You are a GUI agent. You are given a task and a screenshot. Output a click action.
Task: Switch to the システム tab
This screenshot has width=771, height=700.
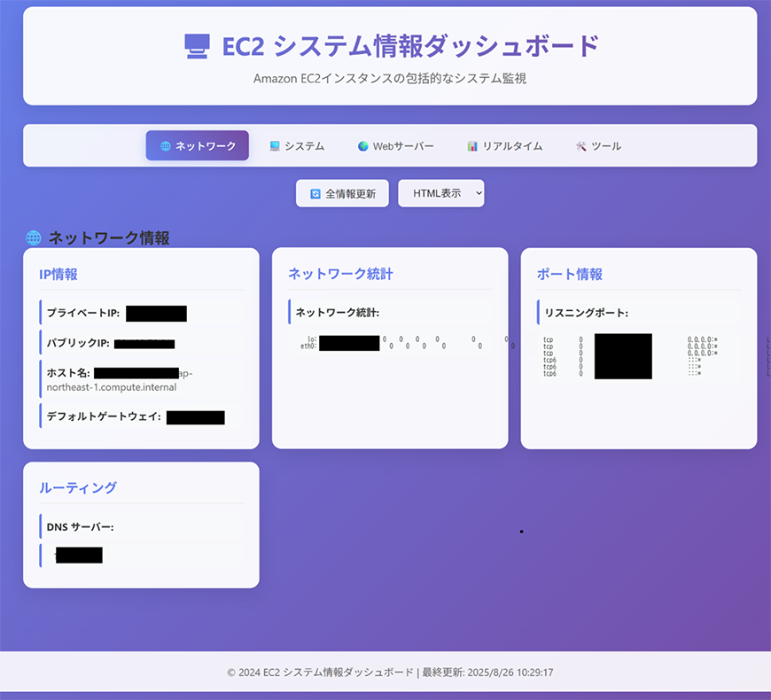click(297, 145)
